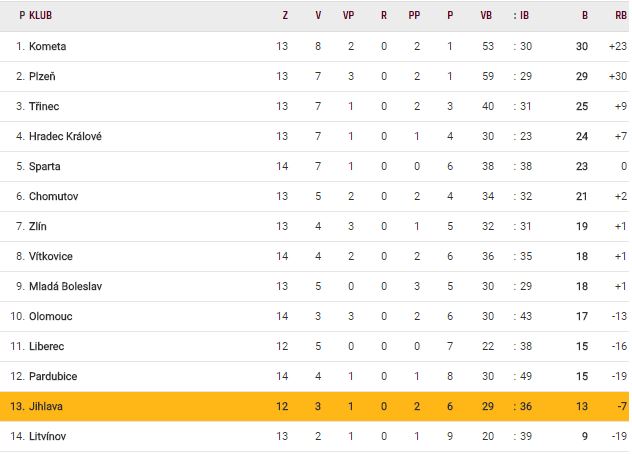Screen dimensions: 632x454
Task: Click Hradec Králové in the standings
Action: pos(66,136)
